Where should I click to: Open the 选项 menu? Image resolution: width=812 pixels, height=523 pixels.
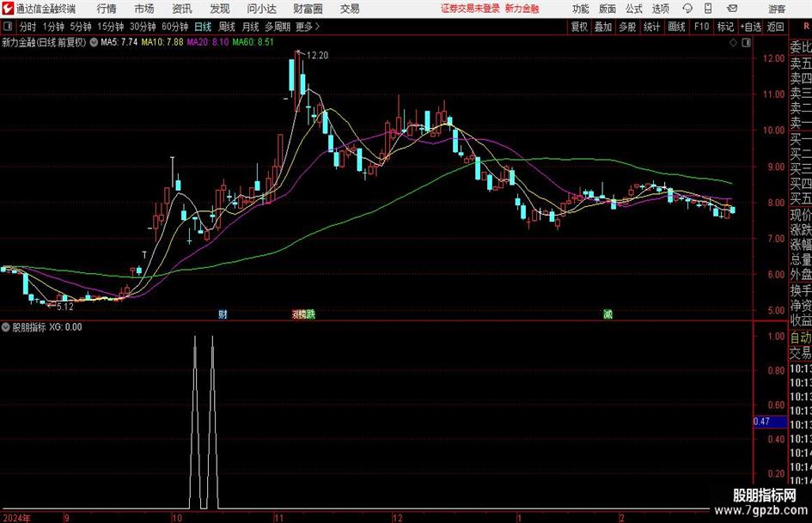(x=660, y=9)
